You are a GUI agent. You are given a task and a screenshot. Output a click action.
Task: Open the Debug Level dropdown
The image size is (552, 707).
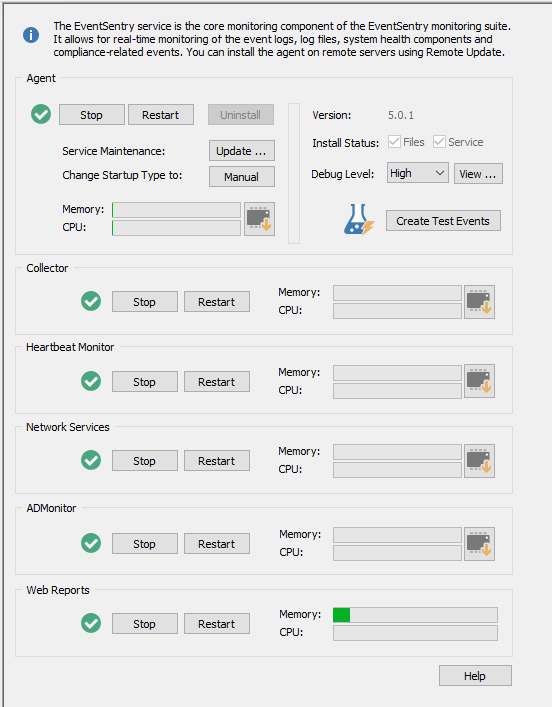418,173
